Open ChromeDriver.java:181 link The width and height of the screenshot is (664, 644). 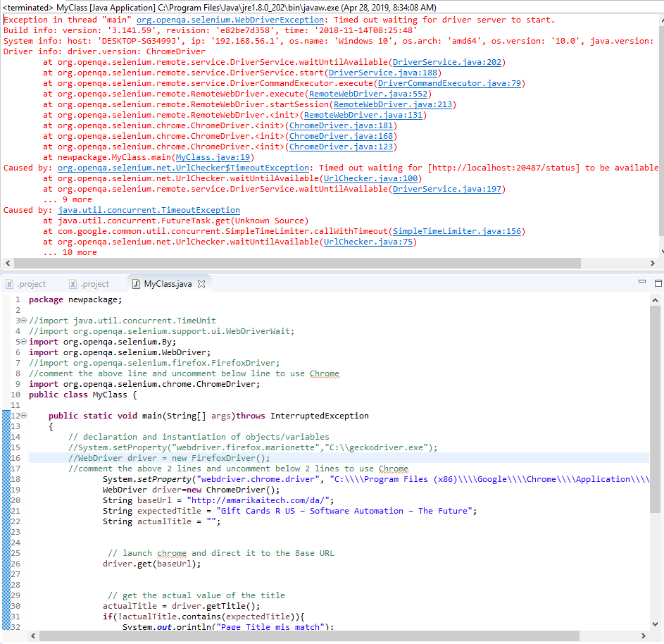(x=341, y=126)
